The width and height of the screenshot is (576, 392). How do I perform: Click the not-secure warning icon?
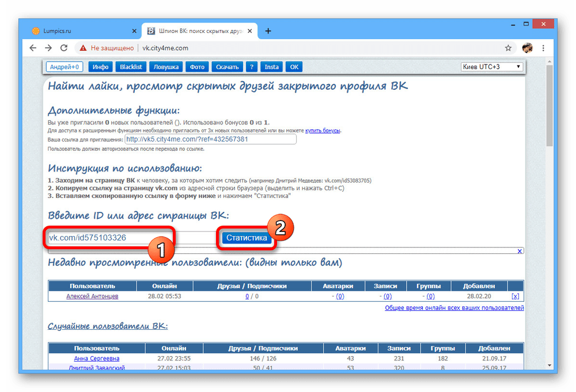pyautogui.click(x=84, y=48)
